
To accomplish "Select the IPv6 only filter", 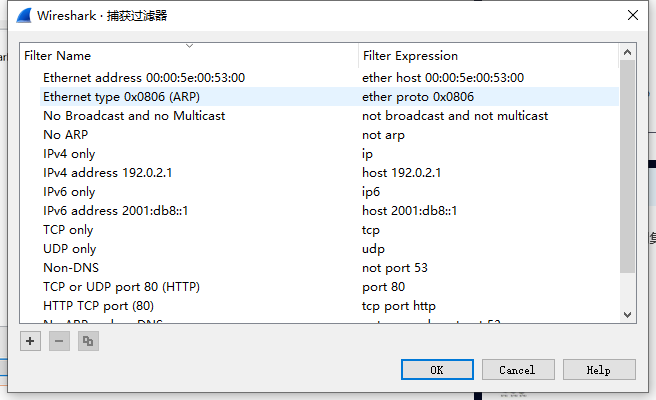I will tap(69, 192).
